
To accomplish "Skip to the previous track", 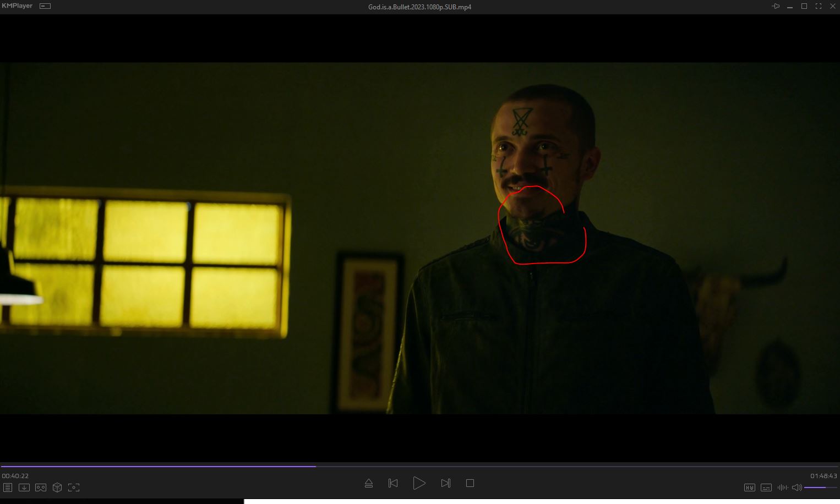I will tap(393, 483).
